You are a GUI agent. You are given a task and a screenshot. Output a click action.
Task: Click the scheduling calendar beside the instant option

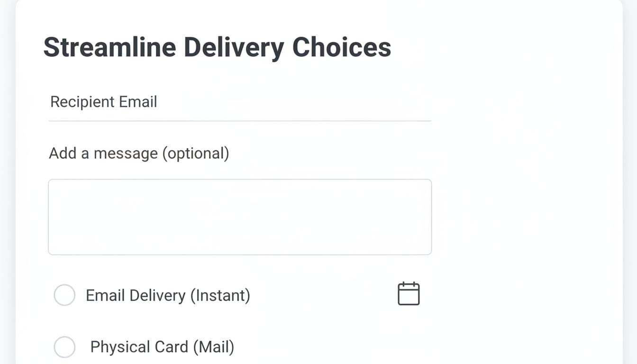[x=409, y=293]
